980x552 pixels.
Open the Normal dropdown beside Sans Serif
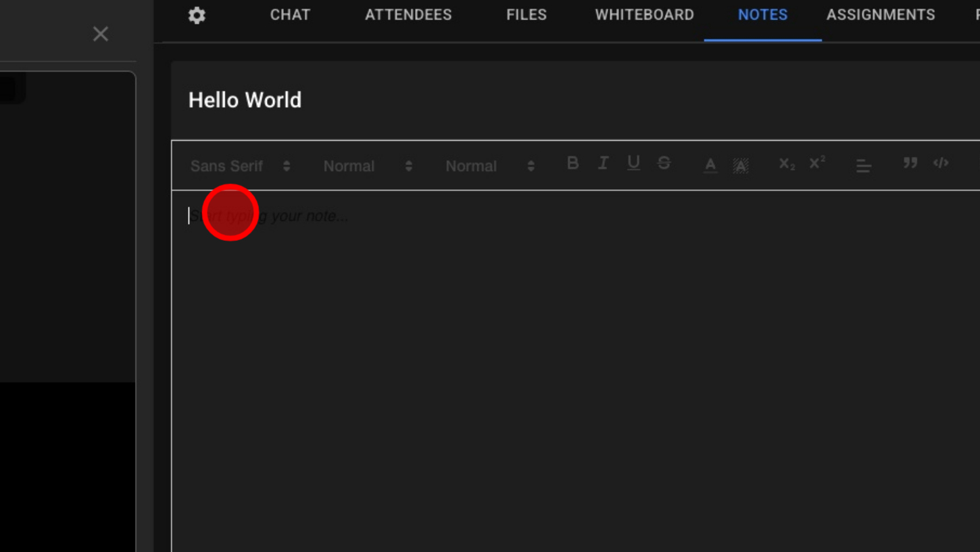(x=368, y=166)
